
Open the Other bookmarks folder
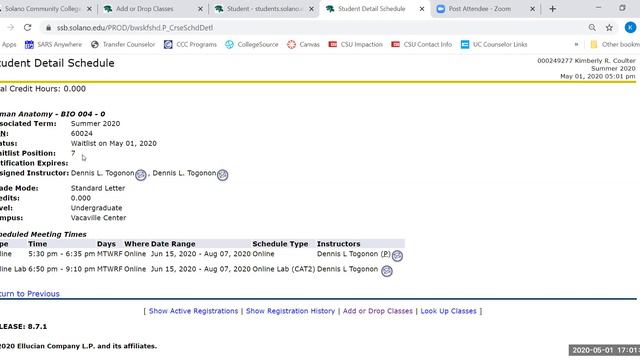coord(614,44)
